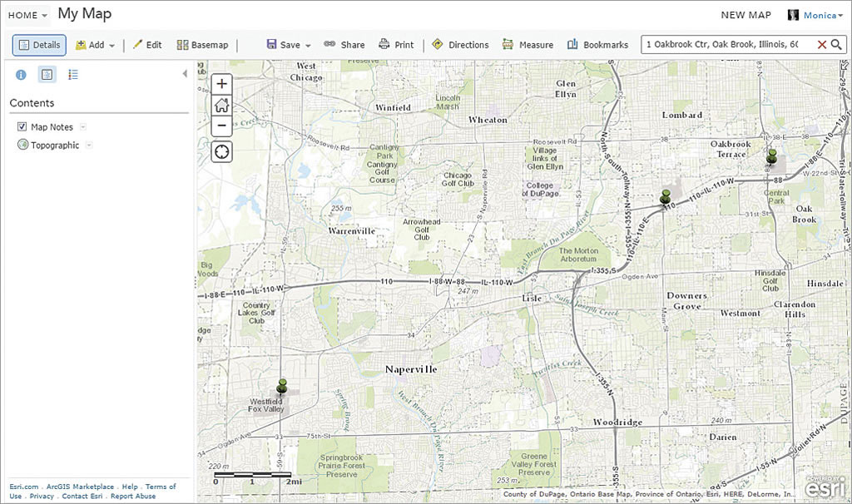The height and width of the screenshot is (504, 852).
Task: Zoom out on the map
Action: [221, 126]
